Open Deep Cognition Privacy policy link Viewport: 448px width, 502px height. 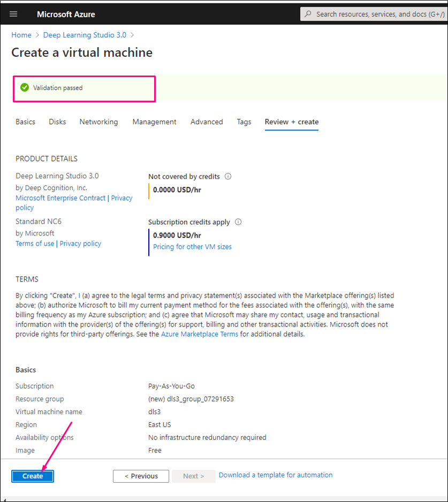[122, 198]
